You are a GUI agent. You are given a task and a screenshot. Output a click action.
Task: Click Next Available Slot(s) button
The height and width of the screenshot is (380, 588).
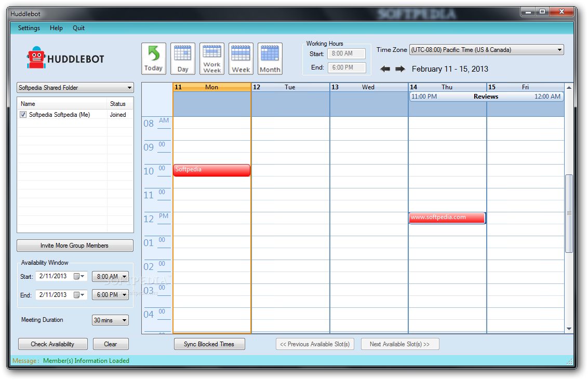(400, 344)
